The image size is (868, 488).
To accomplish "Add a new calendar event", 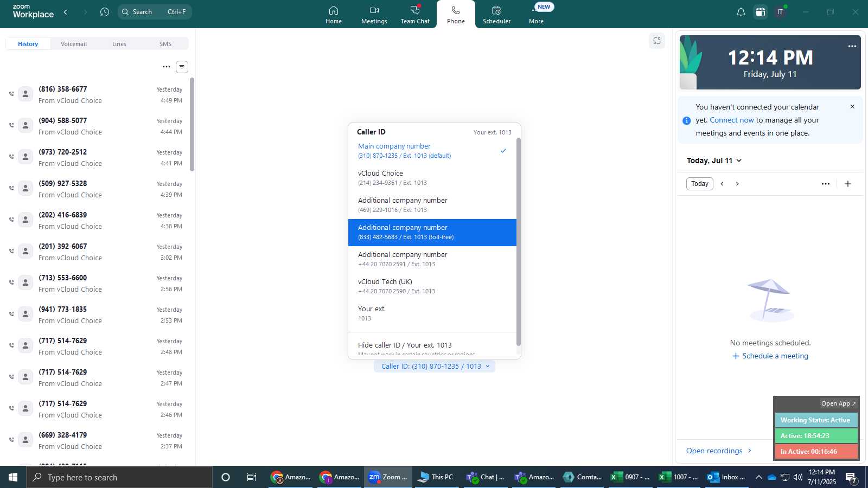I will (x=848, y=184).
